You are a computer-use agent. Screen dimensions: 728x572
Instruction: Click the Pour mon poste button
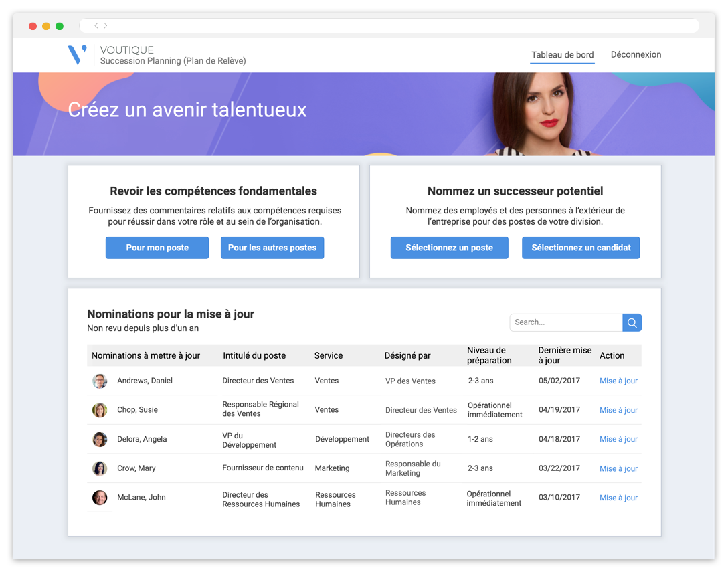pos(157,248)
